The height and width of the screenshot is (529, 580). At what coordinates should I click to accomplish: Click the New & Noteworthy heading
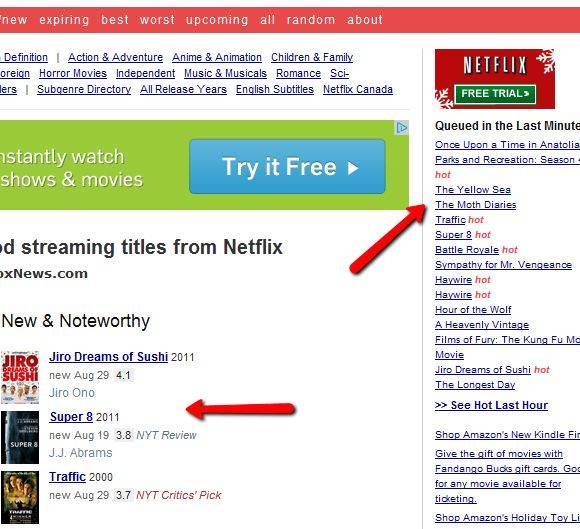click(75, 321)
